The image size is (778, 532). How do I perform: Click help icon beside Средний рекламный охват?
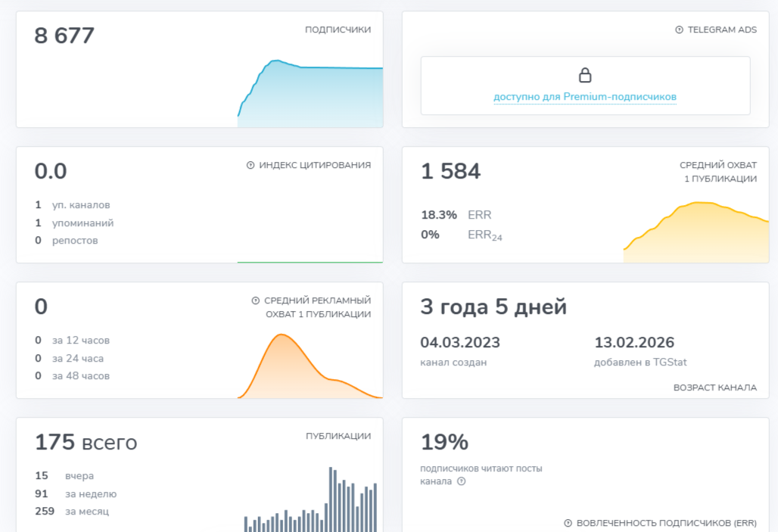(x=256, y=300)
